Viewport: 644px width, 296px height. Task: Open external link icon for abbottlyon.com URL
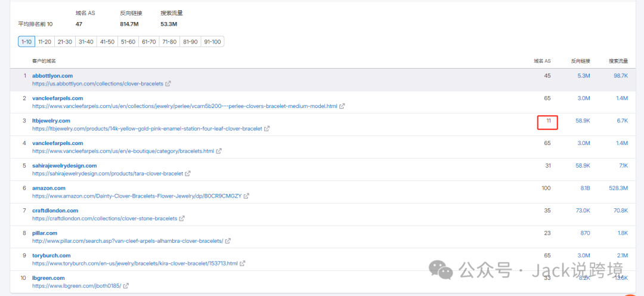tap(168, 84)
